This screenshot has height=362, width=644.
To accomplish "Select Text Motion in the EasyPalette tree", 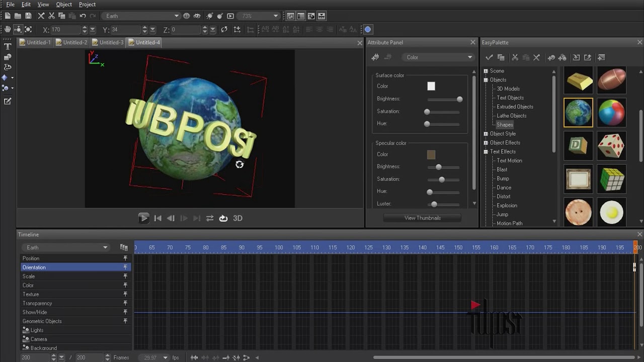I will click(509, 161).
